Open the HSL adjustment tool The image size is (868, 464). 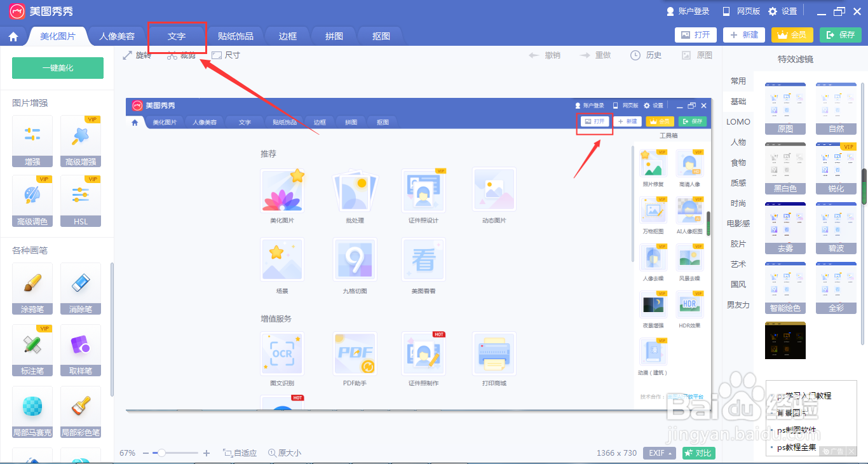pos(81,201)
